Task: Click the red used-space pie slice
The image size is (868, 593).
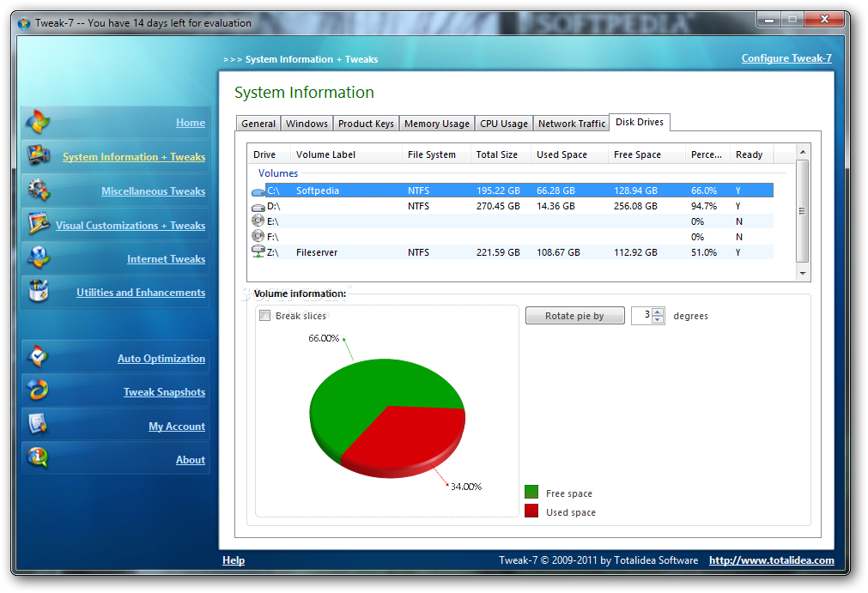Action: 410,439
